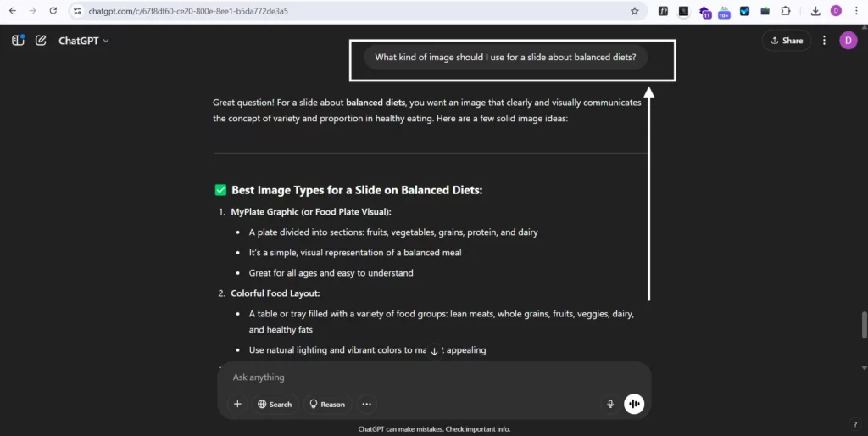Open conversation options three-dot menu
The width and height of the screenshot is (868, 436).
click(824, 41)
